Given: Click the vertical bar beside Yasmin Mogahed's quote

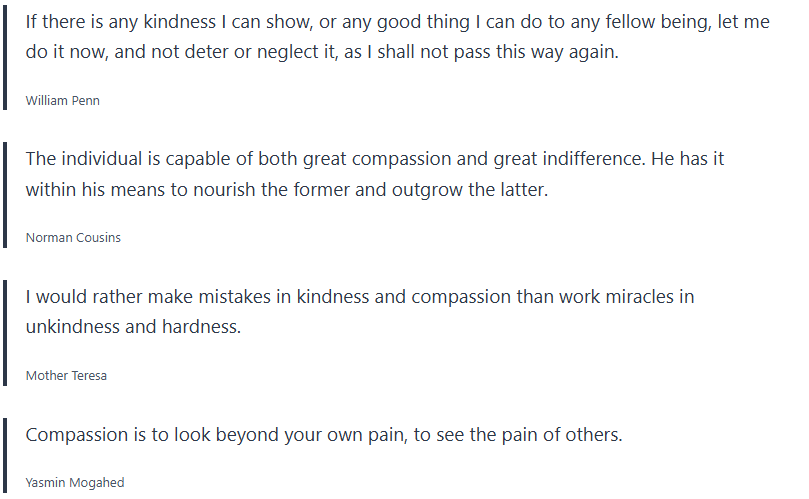Looking at the screenshot, I should [x=5, y=455].
